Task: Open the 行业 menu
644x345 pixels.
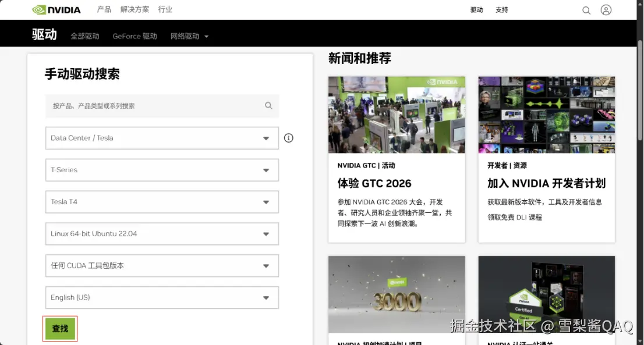Action: (x=165, y=9)
